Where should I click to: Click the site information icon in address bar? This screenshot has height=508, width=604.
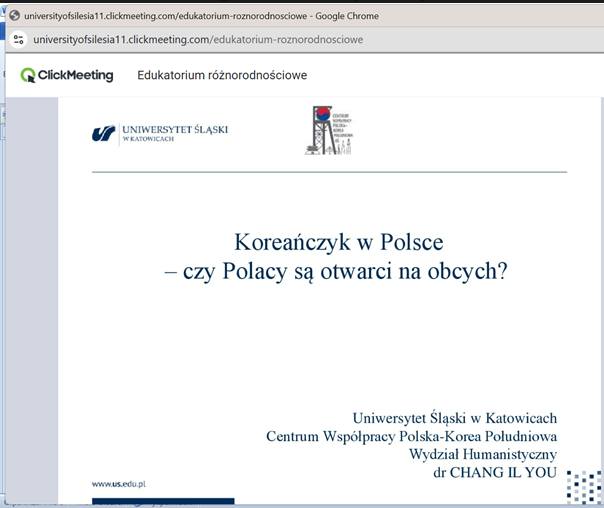tap(17, 39)
